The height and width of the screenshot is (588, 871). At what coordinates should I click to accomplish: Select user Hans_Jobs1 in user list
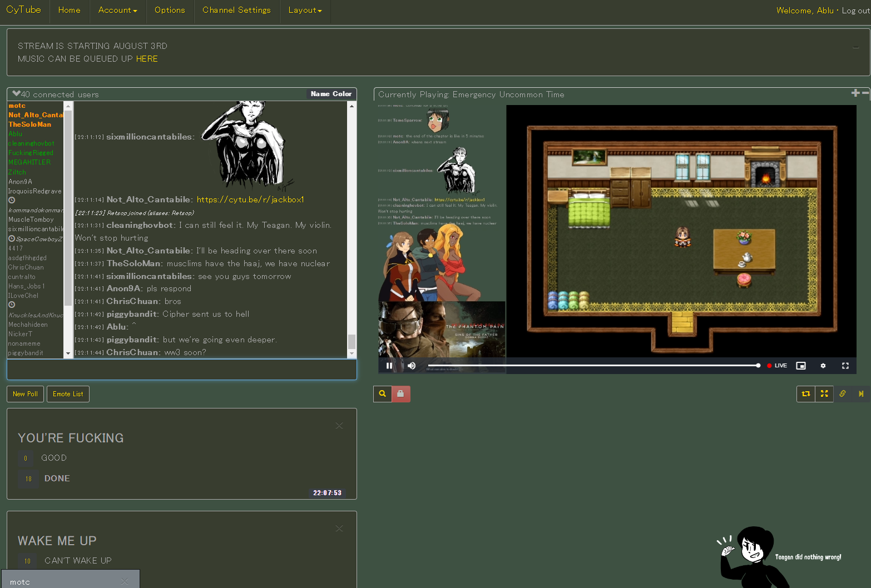26,286
